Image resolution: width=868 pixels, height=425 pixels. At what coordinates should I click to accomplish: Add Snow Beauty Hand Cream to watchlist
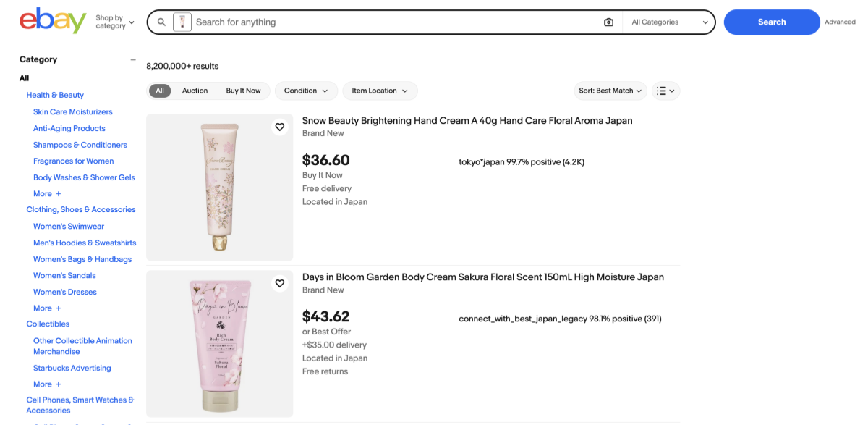(x=280, y=127)
